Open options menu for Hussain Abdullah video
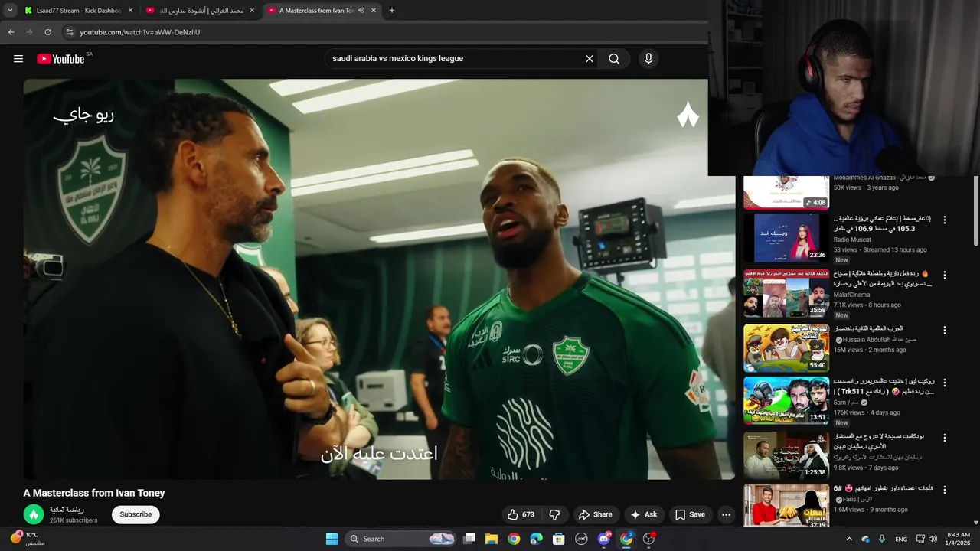This screenshot has width=980, height=551. pyautogui.click(x=944, y=330)
